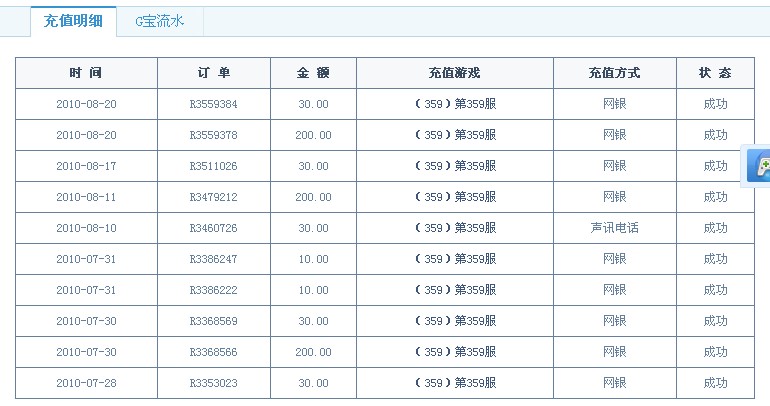This screenshot has height=406, width=770.
Task: Click the game controller icon at right edge
Action: tap(759, 166)
